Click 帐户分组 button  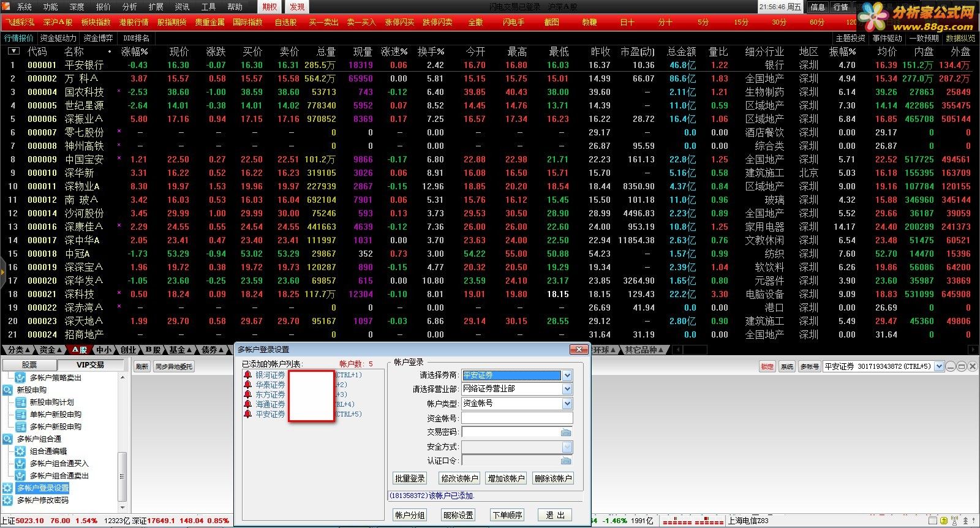(410, 515)
